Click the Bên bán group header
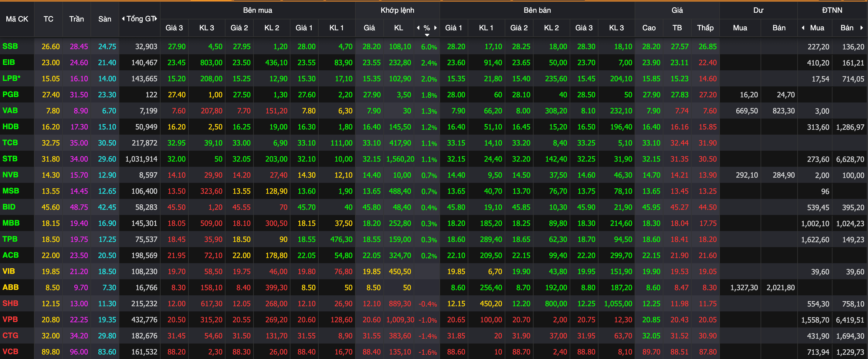Image resolution: width=868 pixels, height=359 pixels. point(537,10)
